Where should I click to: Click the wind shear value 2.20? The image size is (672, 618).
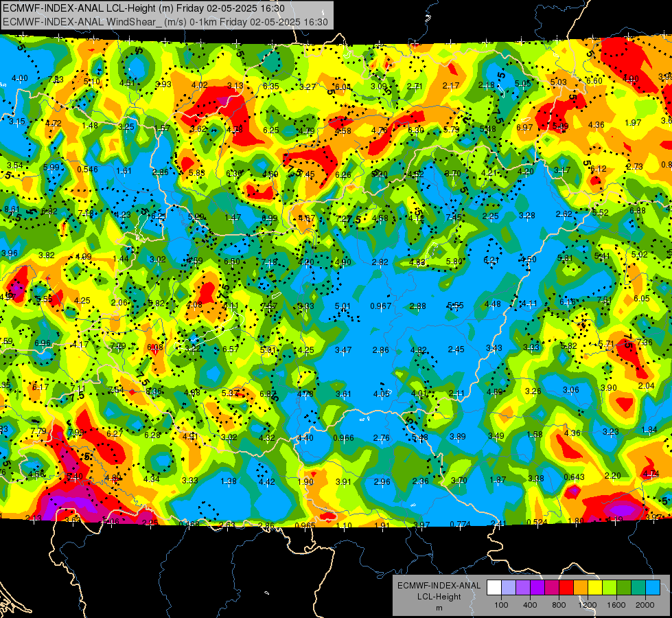pyautogui.click(x=613, y=476)
